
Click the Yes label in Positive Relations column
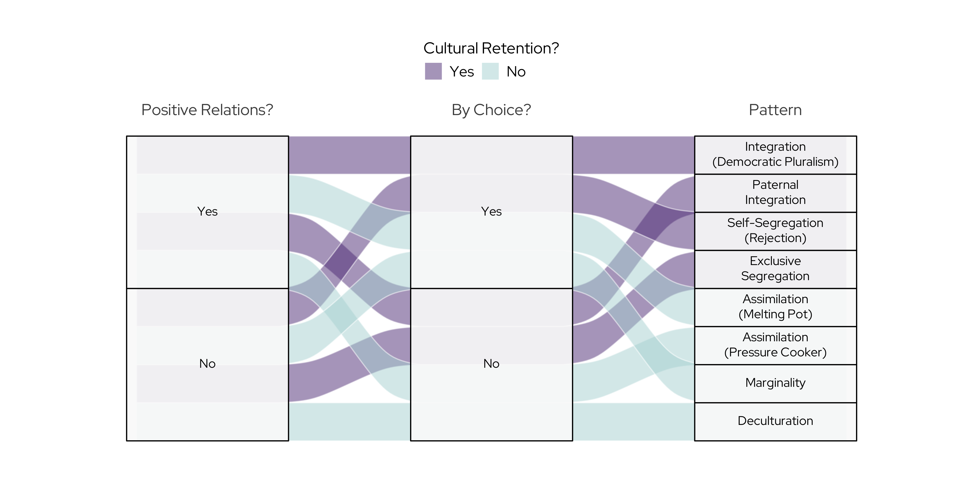click(x=207, y=212)
